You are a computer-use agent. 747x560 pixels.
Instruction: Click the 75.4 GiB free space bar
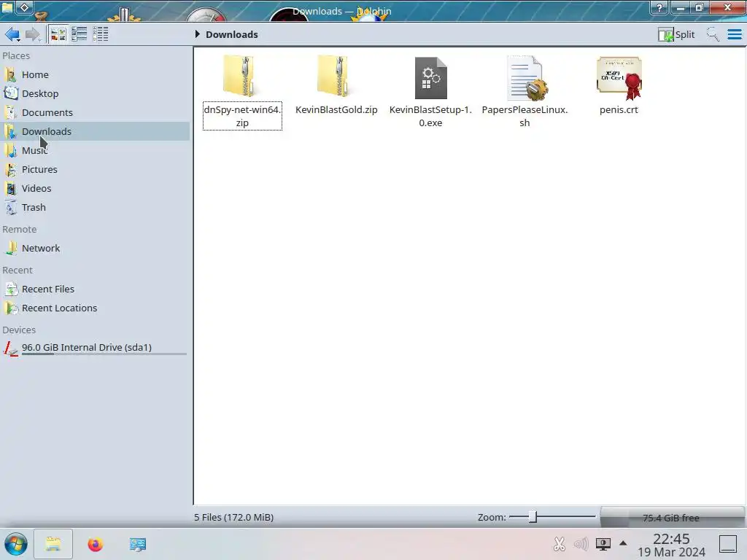(x=672, y=518)
